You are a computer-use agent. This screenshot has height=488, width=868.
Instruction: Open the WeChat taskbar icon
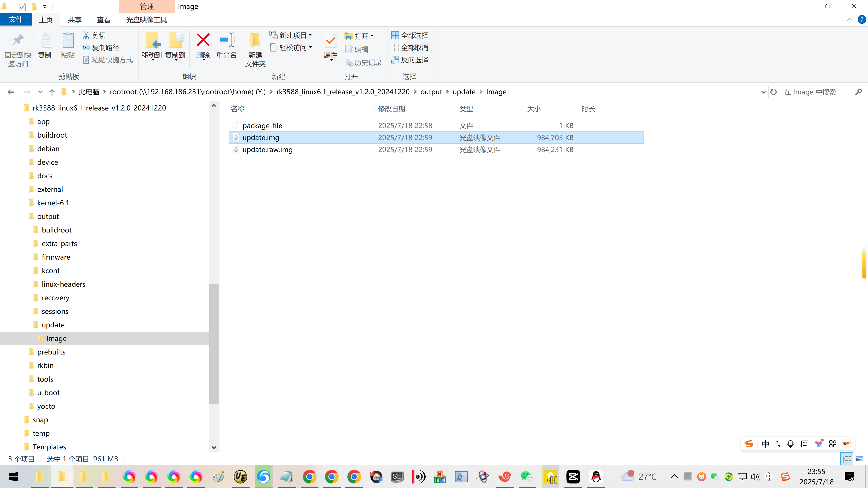click(527, 476)
